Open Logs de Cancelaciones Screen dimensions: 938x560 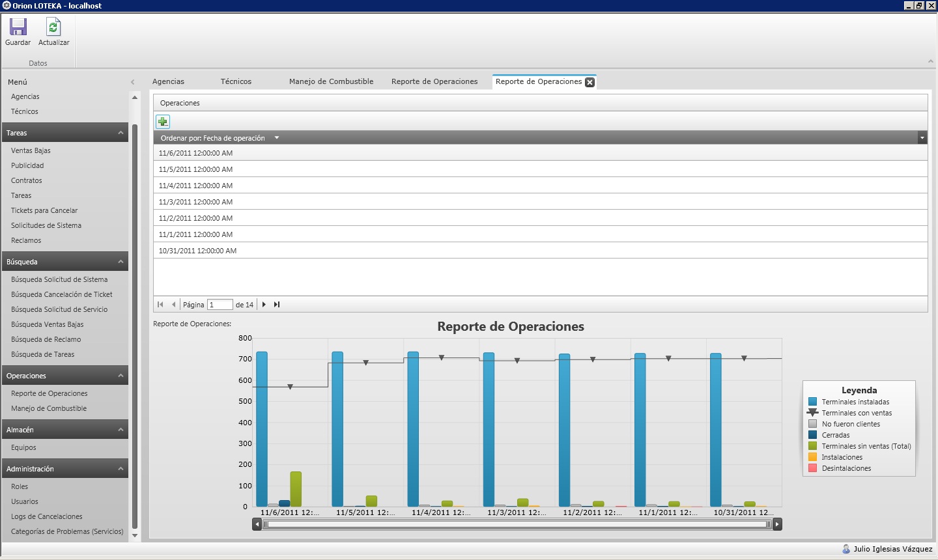coord(47,516)
